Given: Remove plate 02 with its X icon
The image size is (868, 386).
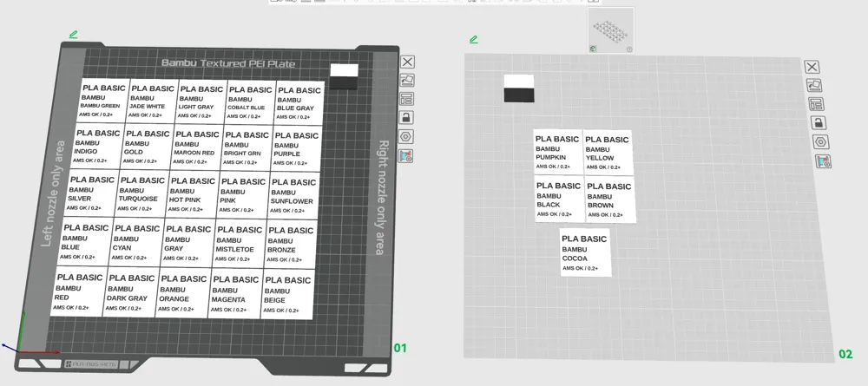Looking at the screenshot, I should tap(812, 68).
